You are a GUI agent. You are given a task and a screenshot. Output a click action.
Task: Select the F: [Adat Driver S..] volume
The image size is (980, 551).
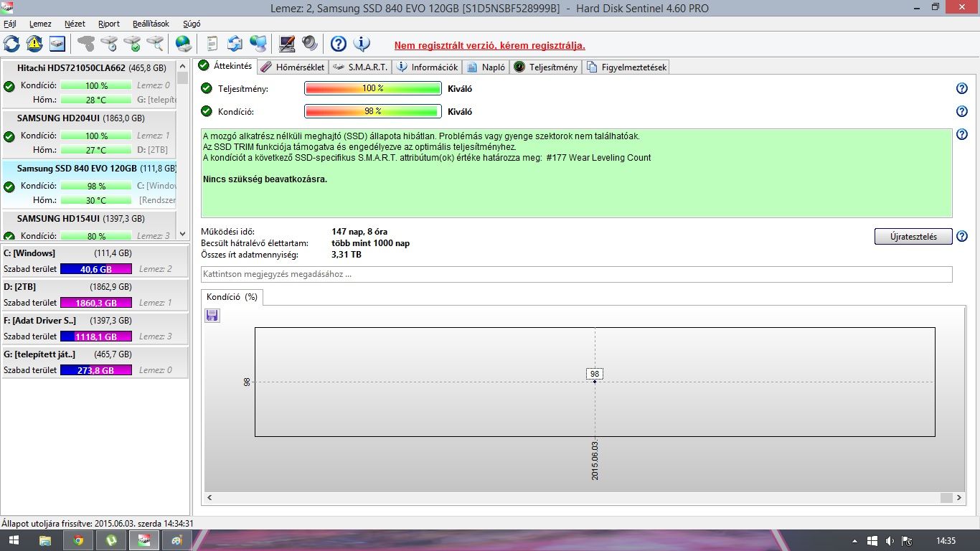(95, 329)
